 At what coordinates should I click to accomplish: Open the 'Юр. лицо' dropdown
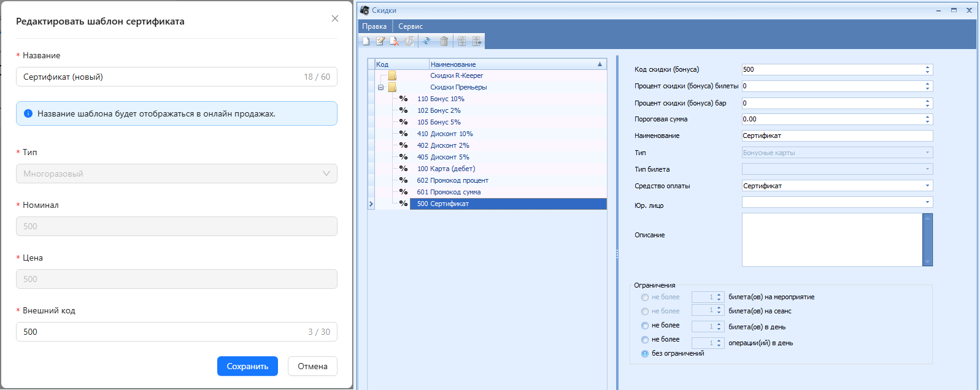(x=927, y=202)
